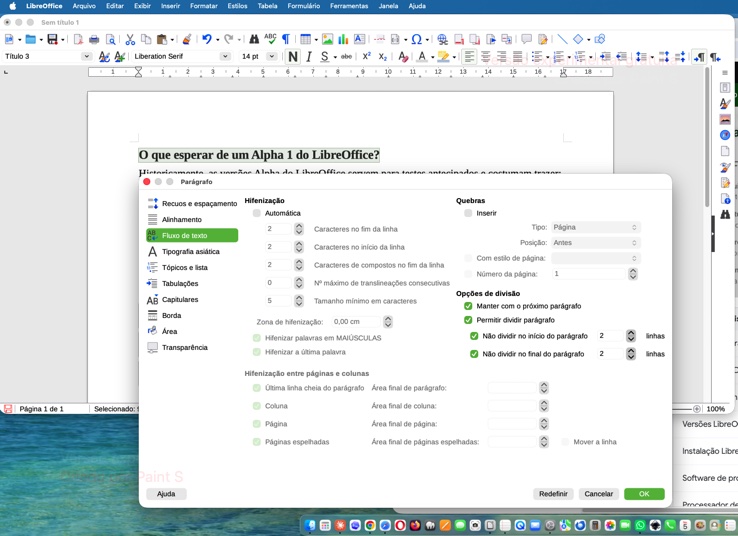Click the vertical document scrollbar

pyautogui.click(x=707, y=136)
